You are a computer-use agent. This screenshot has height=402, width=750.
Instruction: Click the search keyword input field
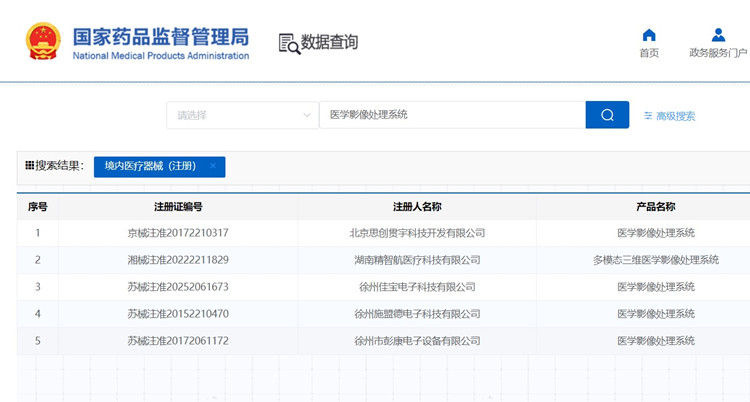tap(450, 115)
